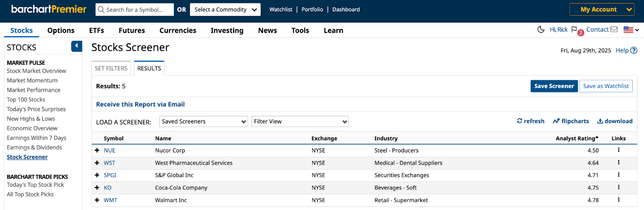The width and height of the screenshot is (644, 210).
Task: Go to Portfolio in top bar
Action: (x=312, y=10)
